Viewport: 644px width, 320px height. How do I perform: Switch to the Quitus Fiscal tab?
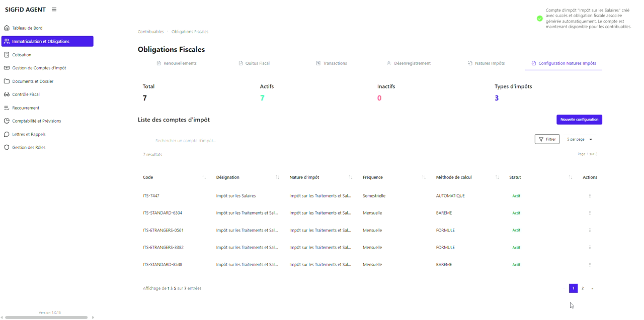pyautogui.click(x=254, y=63)
